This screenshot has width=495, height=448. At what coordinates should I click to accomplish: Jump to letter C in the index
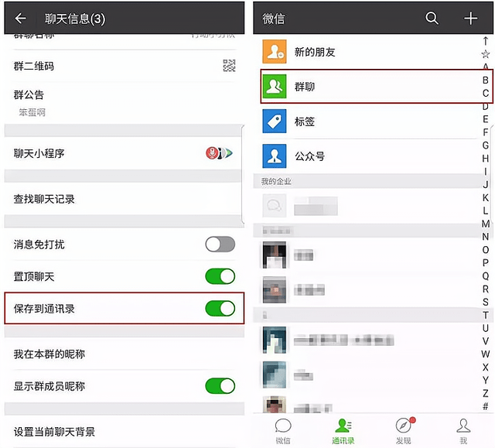[x=486, y=93]
